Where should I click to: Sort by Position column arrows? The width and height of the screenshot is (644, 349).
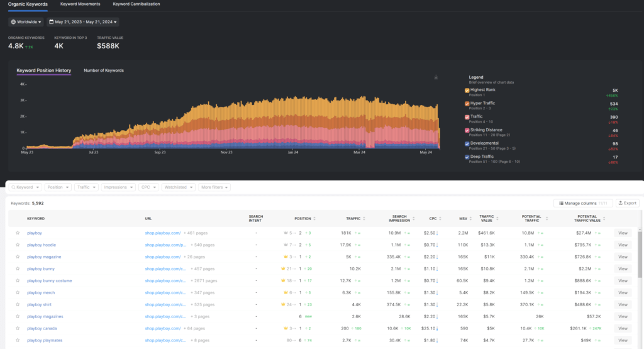(314, 219)
